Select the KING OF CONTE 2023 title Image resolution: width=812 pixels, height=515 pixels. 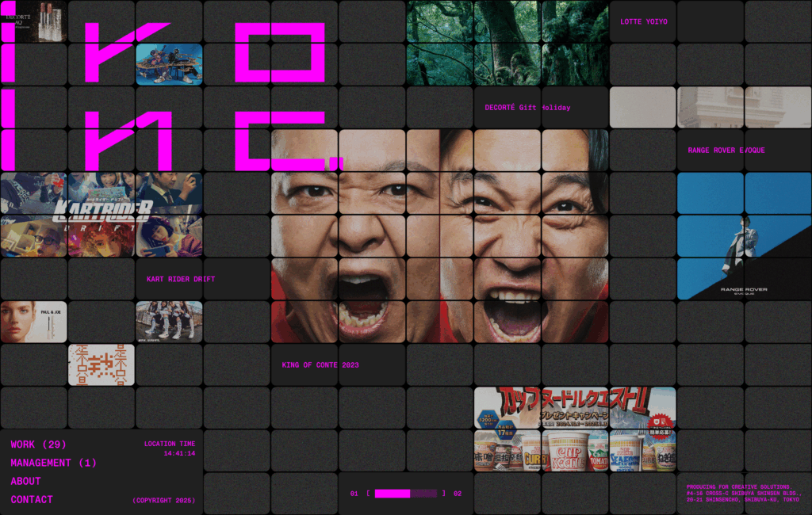pyautogui.click(x=320, y=365)
